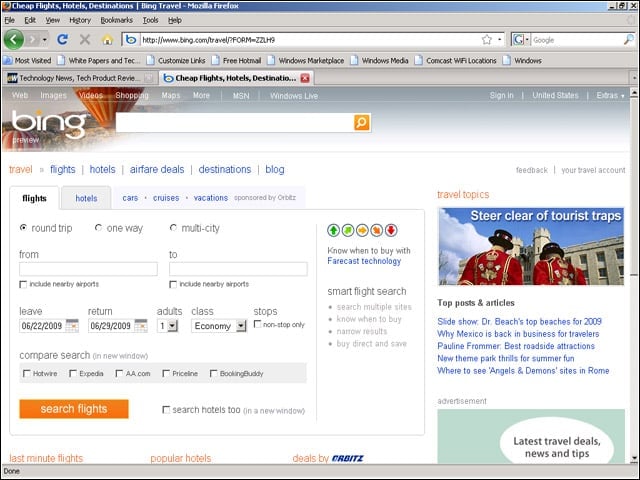Tick the Hotwire compare checkbox

coord(27,373)
